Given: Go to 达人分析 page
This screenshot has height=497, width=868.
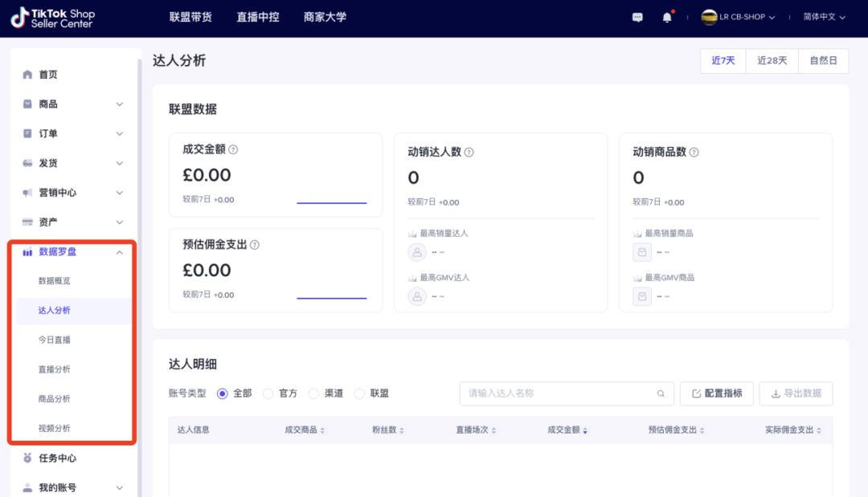Looking at the screenshot, I should pyautogui.click(x=55, y=310).
